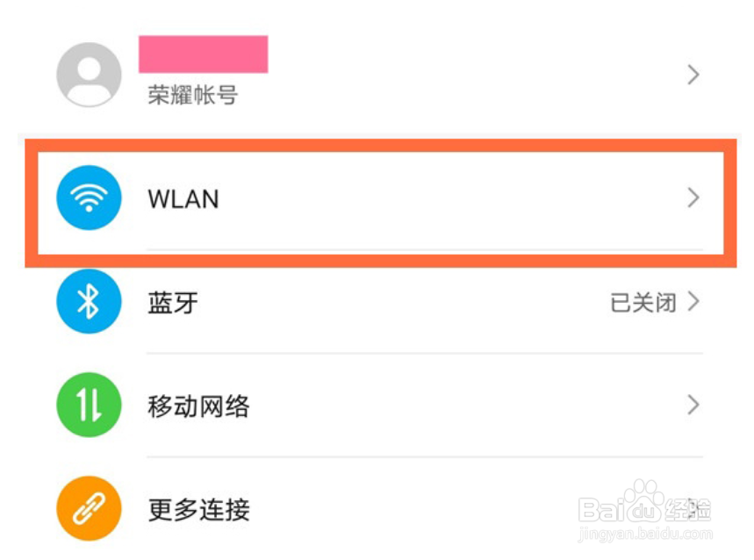Expand 更多连接 using its right chevron
Screen dimensions: 754x560
[x=693, y=508]
